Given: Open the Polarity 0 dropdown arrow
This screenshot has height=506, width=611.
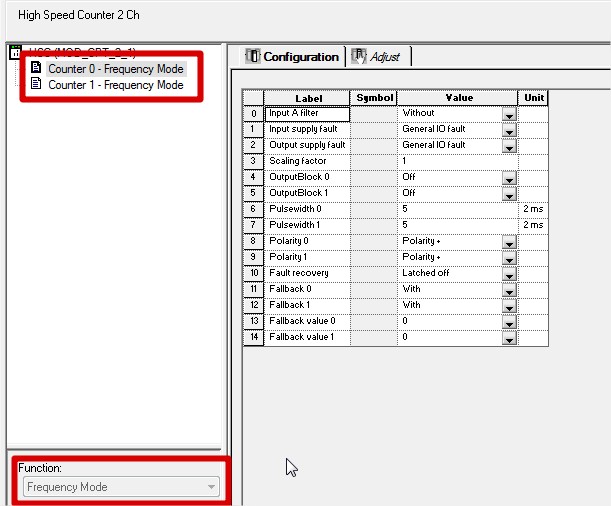Looking at the screenshot, I should (509, 242).
